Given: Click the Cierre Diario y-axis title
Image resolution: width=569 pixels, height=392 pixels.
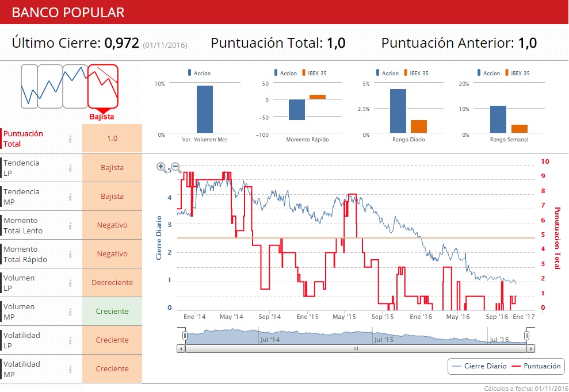Looking at the screenshot, I should [x=159, y=238].
